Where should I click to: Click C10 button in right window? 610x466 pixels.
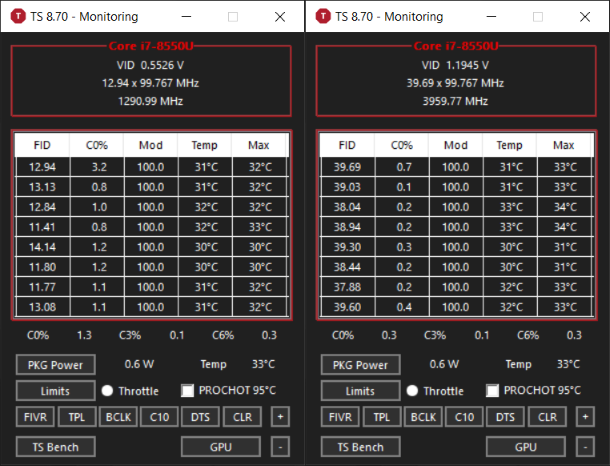(465, 417)
